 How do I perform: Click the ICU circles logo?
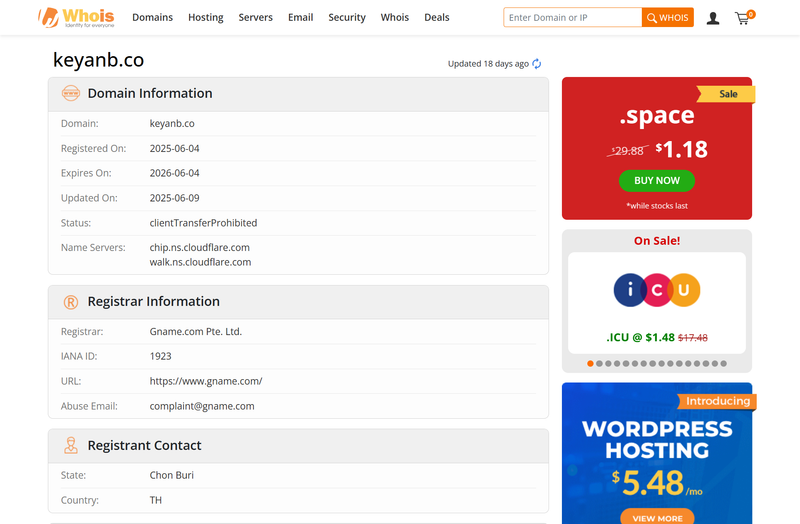[657, 290]
